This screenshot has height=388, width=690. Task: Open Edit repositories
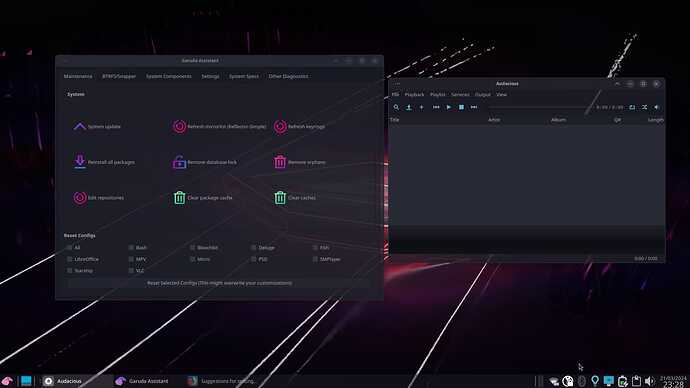click(x=99, y=198)
